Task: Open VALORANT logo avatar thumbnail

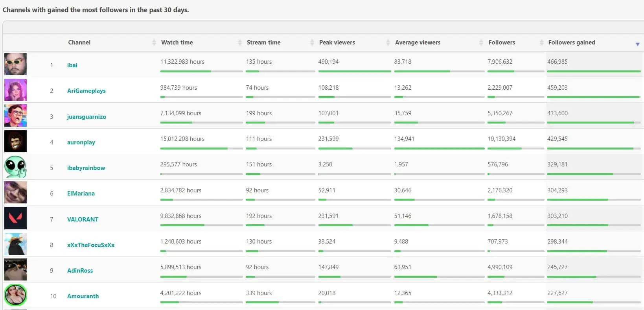Action: pos(15,218)
